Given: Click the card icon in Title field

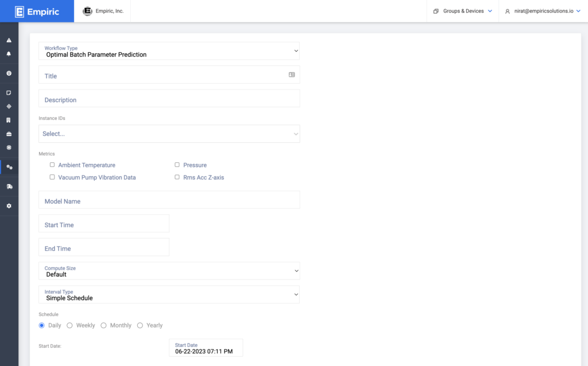Looking at the screenshot, I should [292, 75].
